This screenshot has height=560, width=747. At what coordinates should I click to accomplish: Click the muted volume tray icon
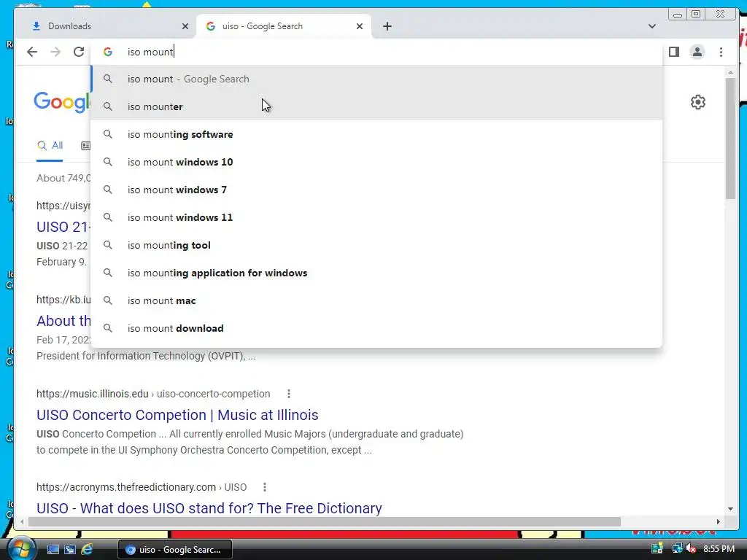[691, 548]
